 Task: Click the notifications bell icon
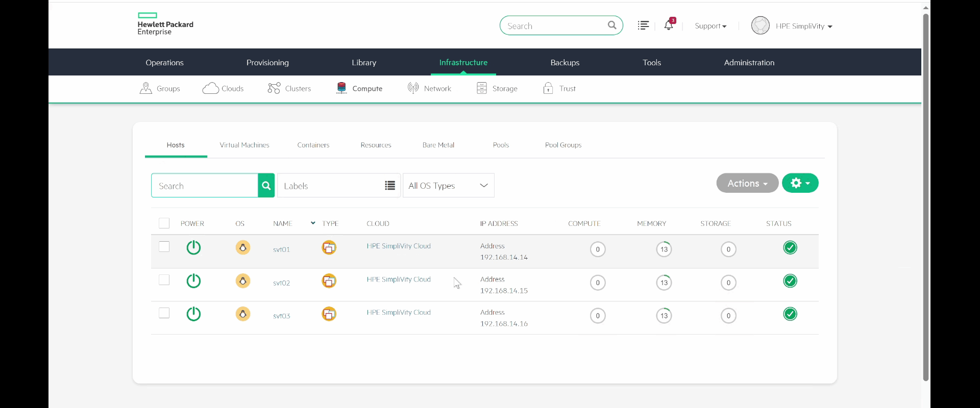tap(668, 25)
